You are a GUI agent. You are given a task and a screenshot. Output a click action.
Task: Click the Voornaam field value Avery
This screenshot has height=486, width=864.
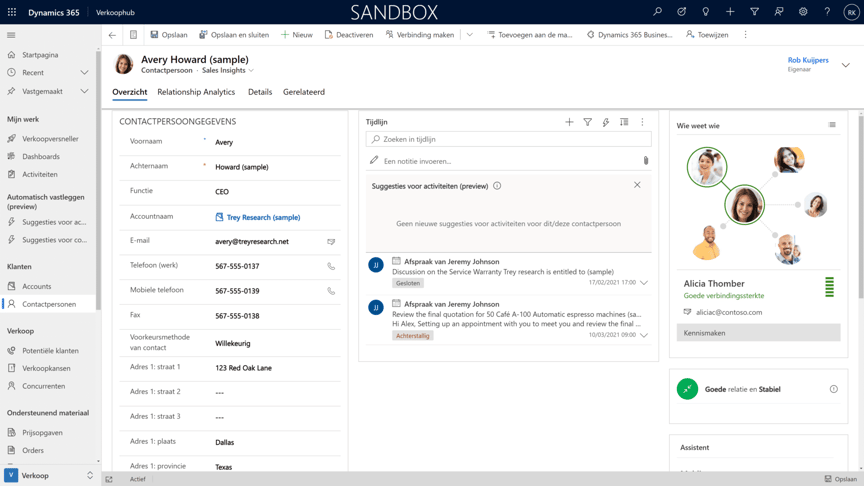[x=224, y=142]
